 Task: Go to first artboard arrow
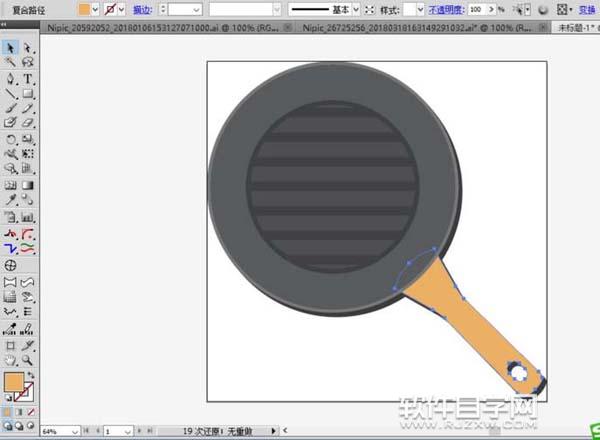point(86,431)
